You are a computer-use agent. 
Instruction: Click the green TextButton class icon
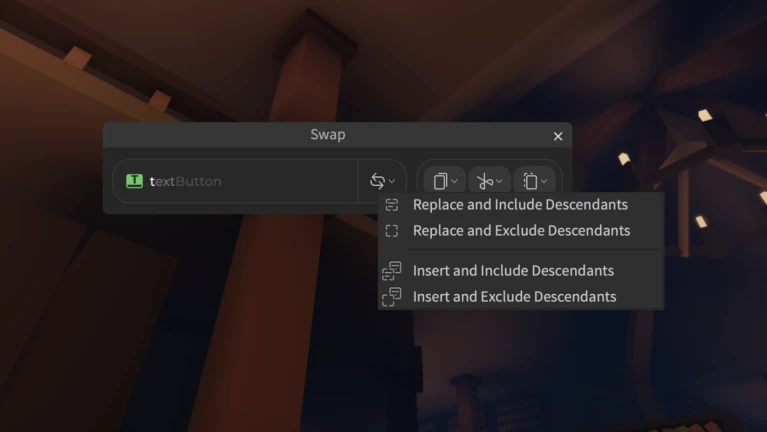[135, 181]
